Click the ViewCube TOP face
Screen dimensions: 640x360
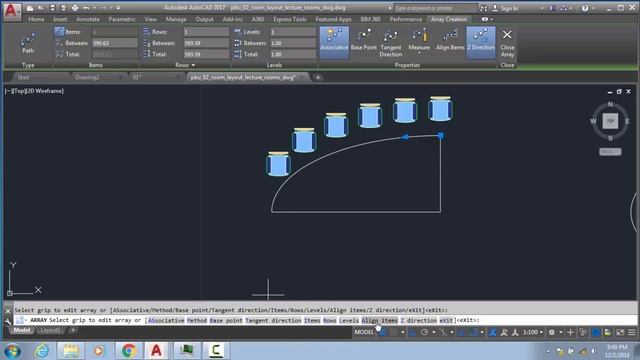610,121
